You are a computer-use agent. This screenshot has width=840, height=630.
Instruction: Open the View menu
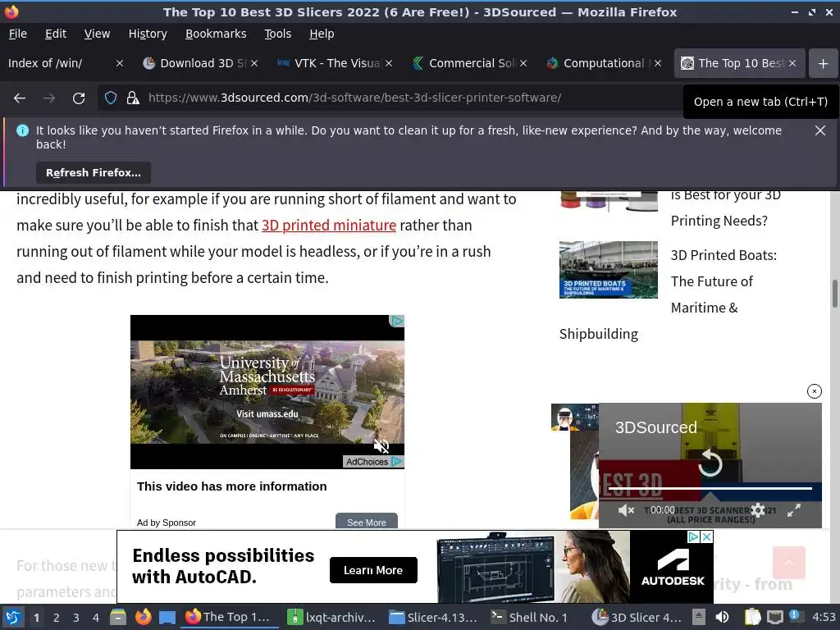[97, 34]
